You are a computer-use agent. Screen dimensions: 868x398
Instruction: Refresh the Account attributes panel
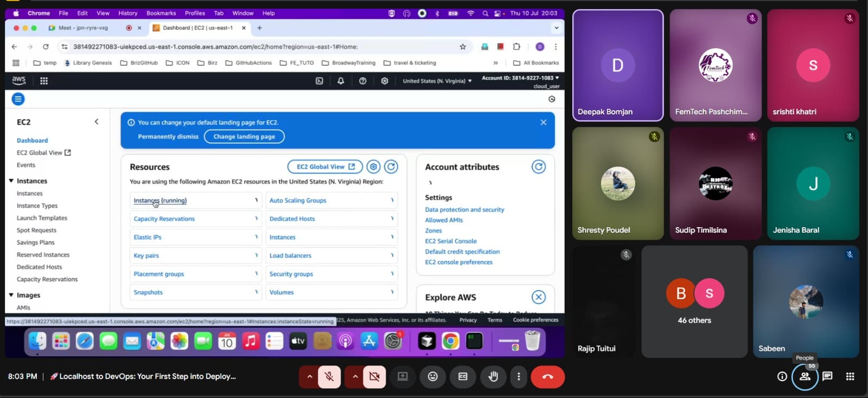[x=538, y=167]
